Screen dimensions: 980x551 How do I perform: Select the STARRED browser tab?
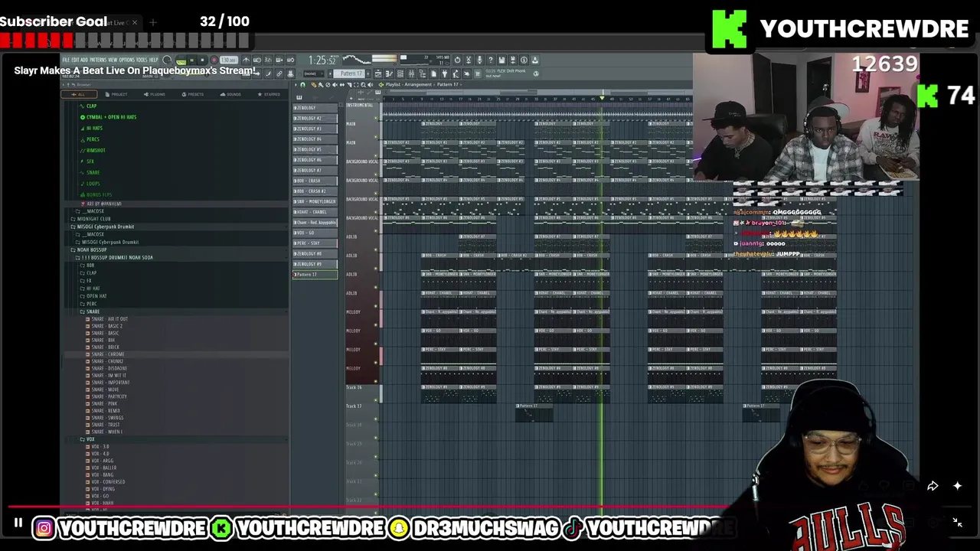(x=269, y=94)
